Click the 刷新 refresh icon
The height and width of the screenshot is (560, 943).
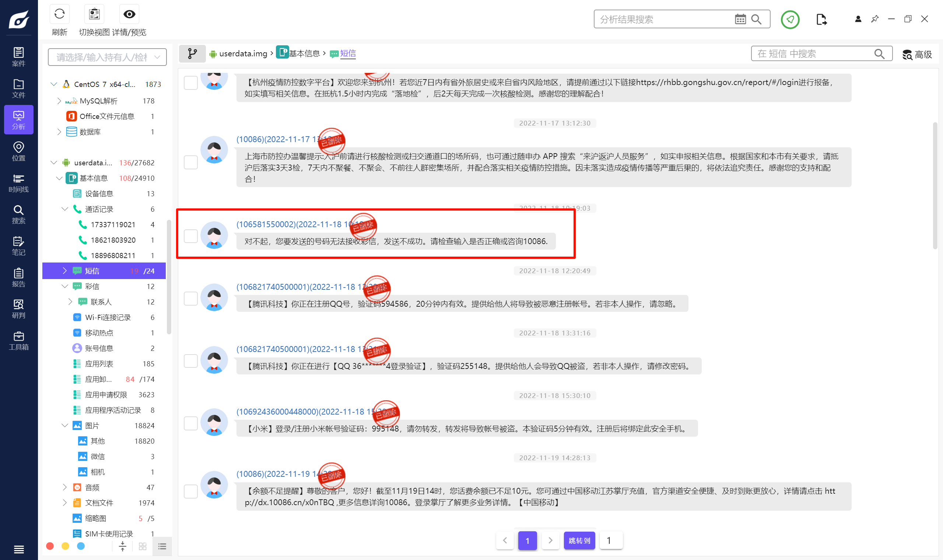point(59,14)
